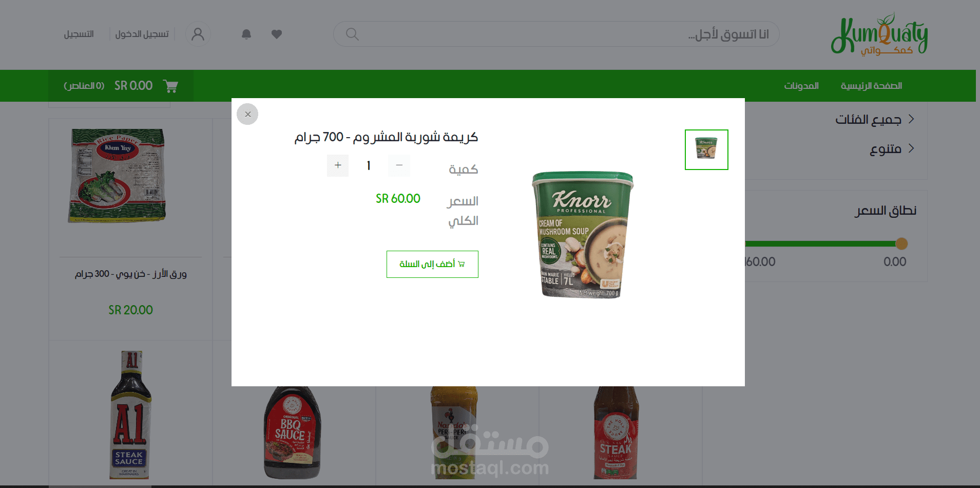Screen dimensions: 980x488
Task: Open the المدونات blogs menu item
Action: click(801, 86)
